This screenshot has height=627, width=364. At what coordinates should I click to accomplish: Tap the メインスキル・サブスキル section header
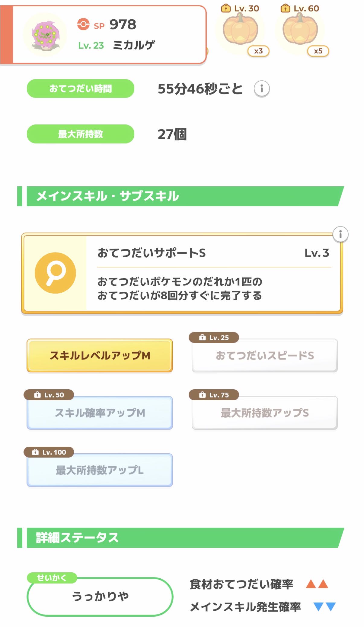(181, 196)
